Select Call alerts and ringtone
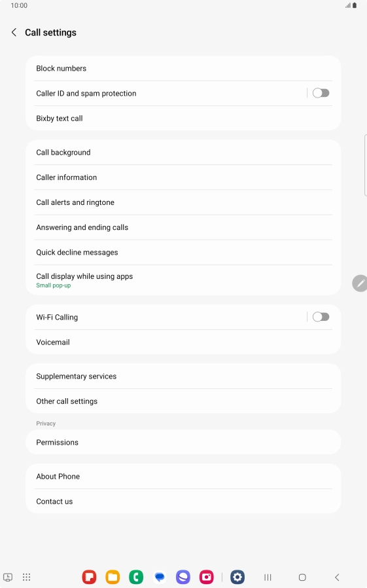Screen dimensions: 367x588 tap(183, 202)
